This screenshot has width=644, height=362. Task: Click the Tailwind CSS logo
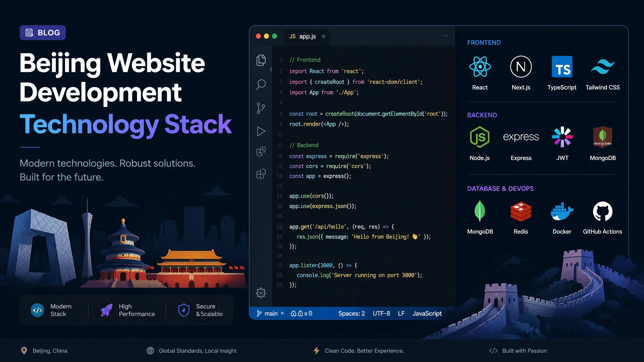tap(602, 67)
